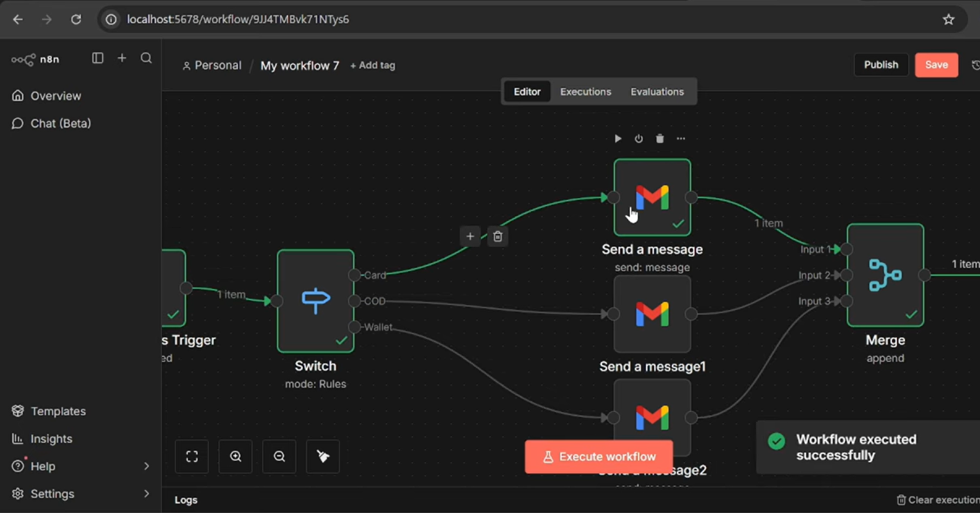This screenshot has height=513, width=980.
Task: Delete the Card connection using trash icon
Action: pyautogui.click(x=498, y=237)
